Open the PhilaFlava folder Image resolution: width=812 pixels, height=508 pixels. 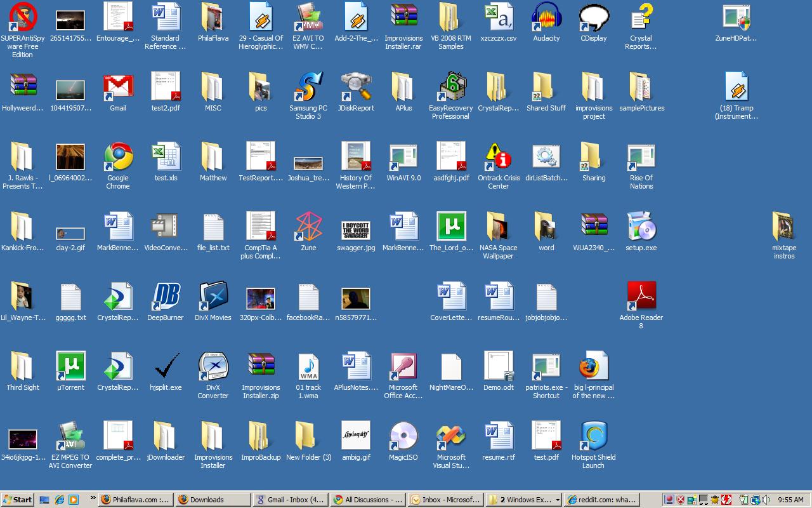[213, 17]
